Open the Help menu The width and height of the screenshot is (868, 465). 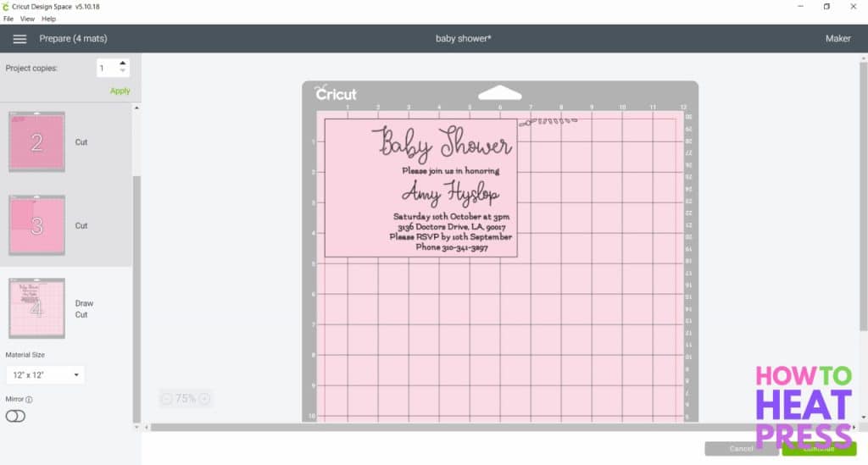48,19
